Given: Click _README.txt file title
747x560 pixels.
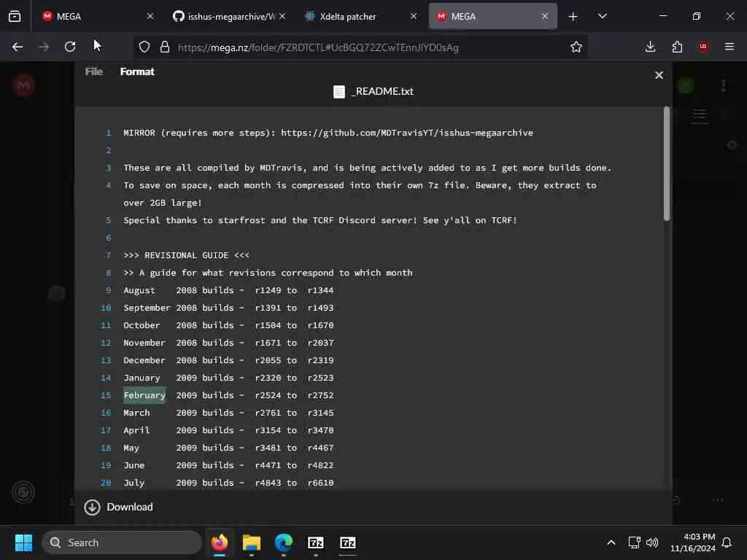Looking at the screenshot, I should (382, 91).
